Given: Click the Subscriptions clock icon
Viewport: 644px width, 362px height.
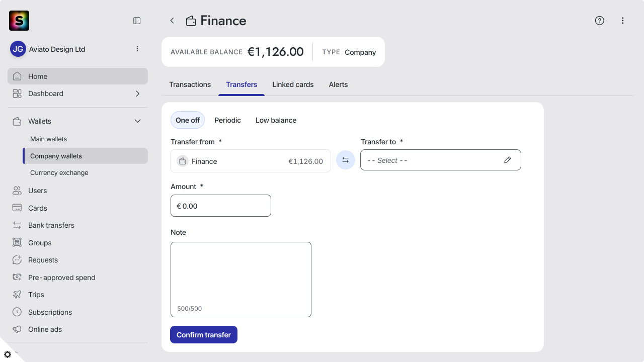Looking at the screenshot, I should [x=17, y=312].
